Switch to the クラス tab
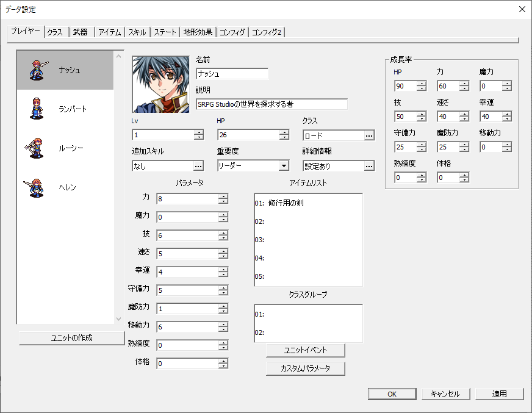This screenshot has width=532, height=413. pos(54,32)
